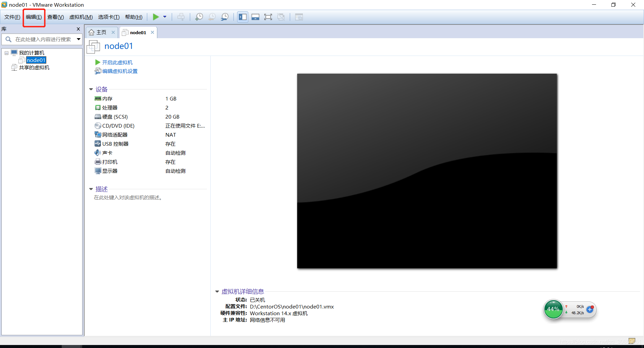Take a snapshot with the snapshot icon

199,17
